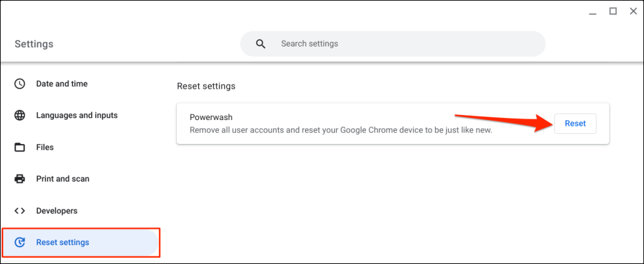Viewport: 644px width, 264px height.
Task: Minimize the Settings window
Action: [592, 11]
